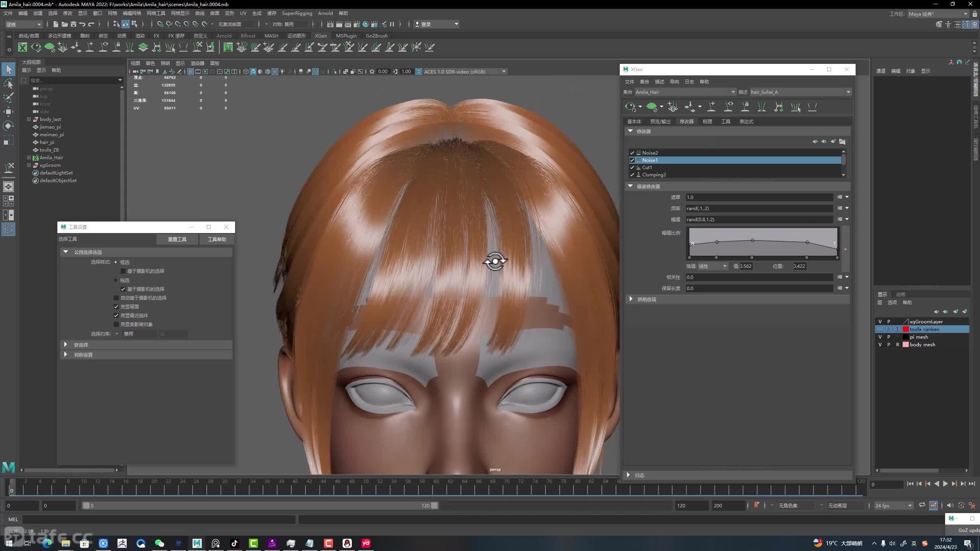Viewport: 980px width, 551px height.
Task: Open the 集合 Amila_Hair dropdown
Action: tap(685, 92)
